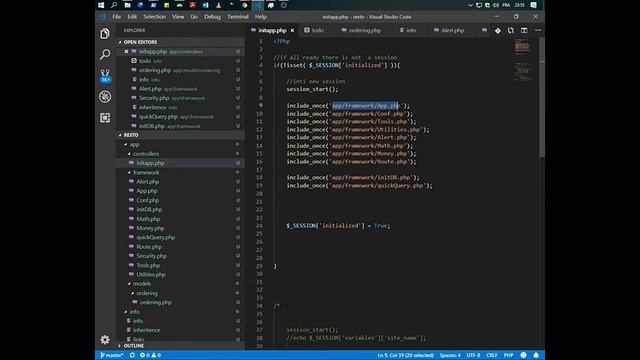Image resolution: width=640 pixels, height=360 pixels.
Task: Open the inheritence file in info folder
Action: pyautogui.click(x=147, y=330)
